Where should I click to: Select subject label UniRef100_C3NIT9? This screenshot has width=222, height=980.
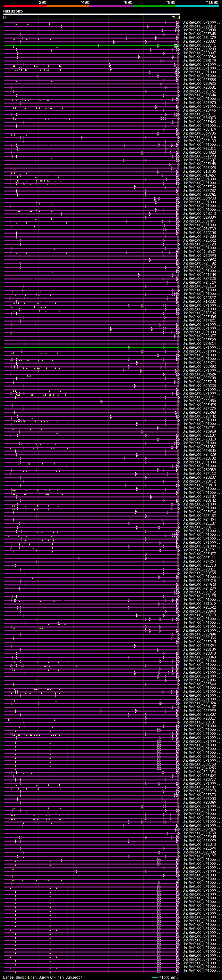coord(199,60)
